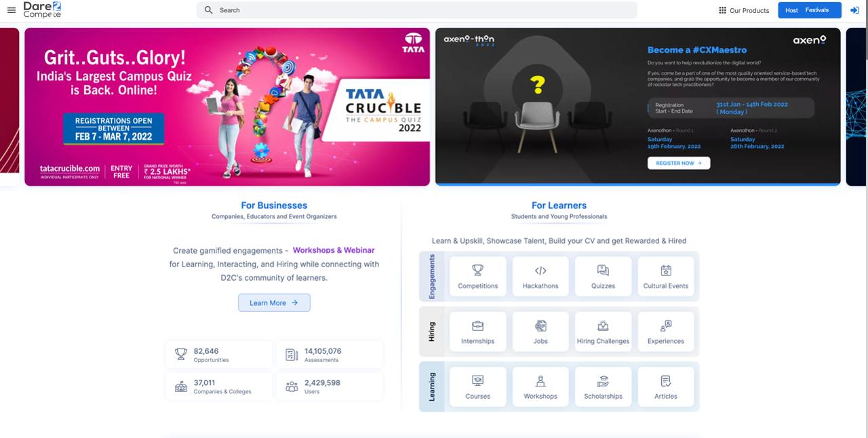Click 'Students and Young Professionals' subtitle
Screen dimensions: 868x438
559,217
